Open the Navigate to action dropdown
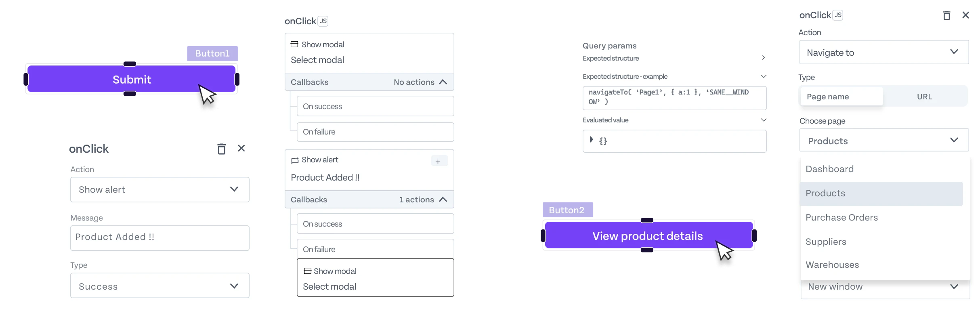980x309 pixels. point(883,53)
